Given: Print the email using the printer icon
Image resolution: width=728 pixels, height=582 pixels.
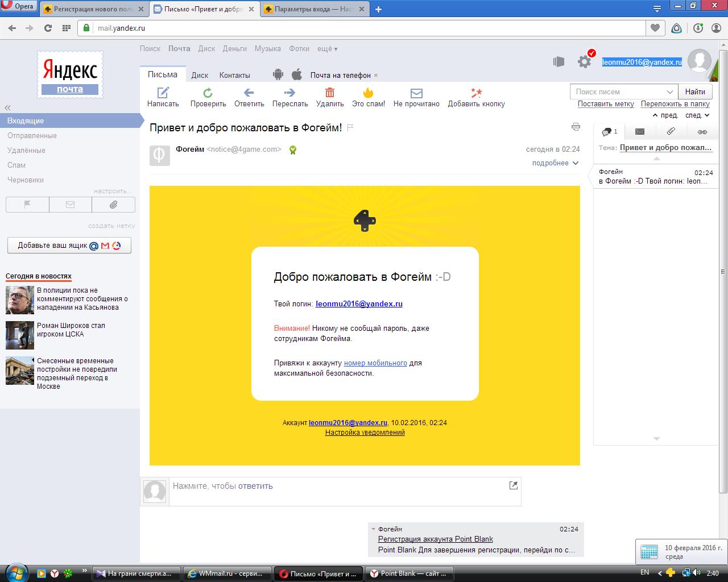Looking at the screenshot, I should tap(576, 127).
